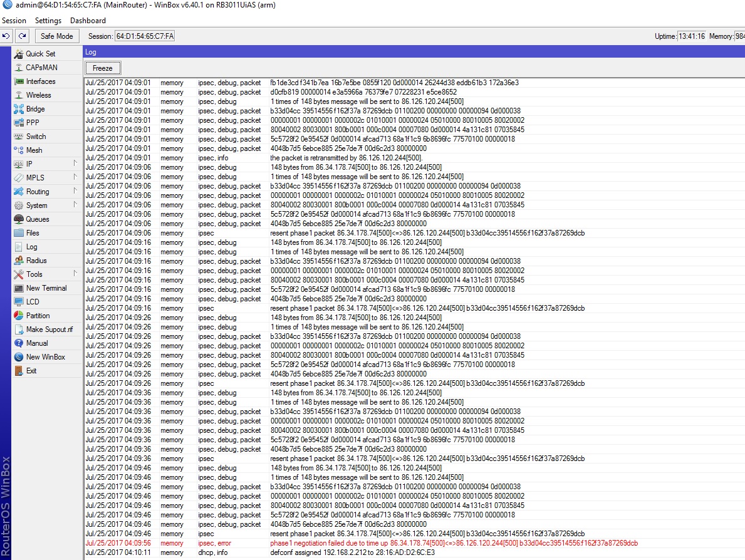Select the red phase1 negotiation failed entry
The image size is (745, 560).
(414, 543)
